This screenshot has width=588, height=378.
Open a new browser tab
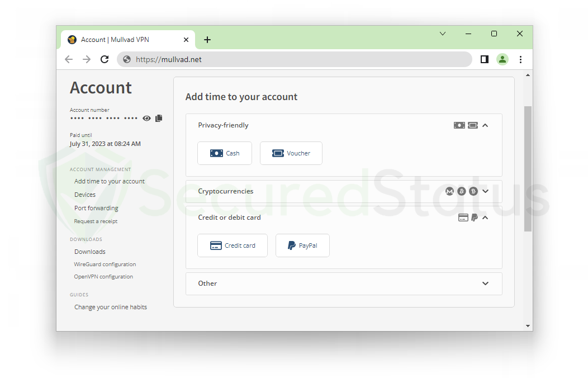tap(207, 40)
